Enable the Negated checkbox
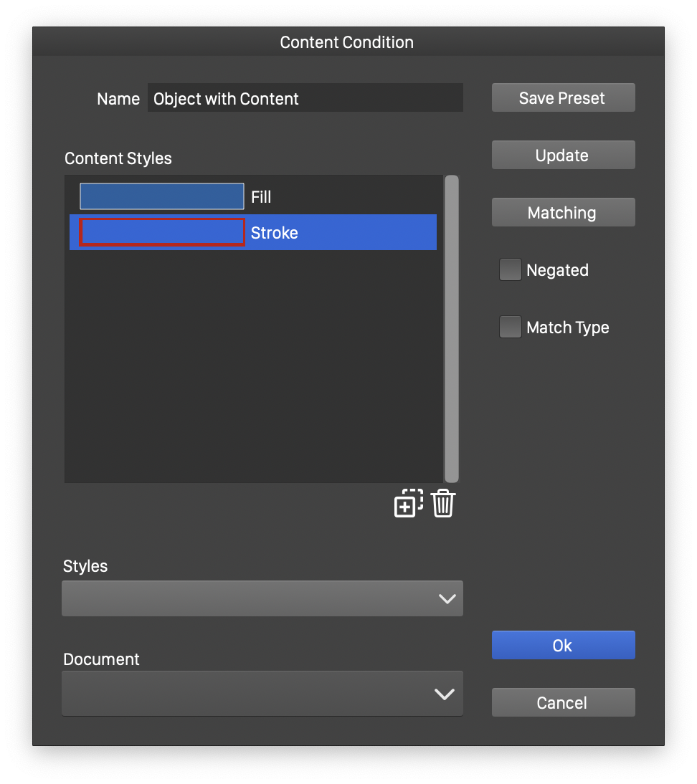The image size is (697, 784). pyautogui.click(x=510, y=270)
